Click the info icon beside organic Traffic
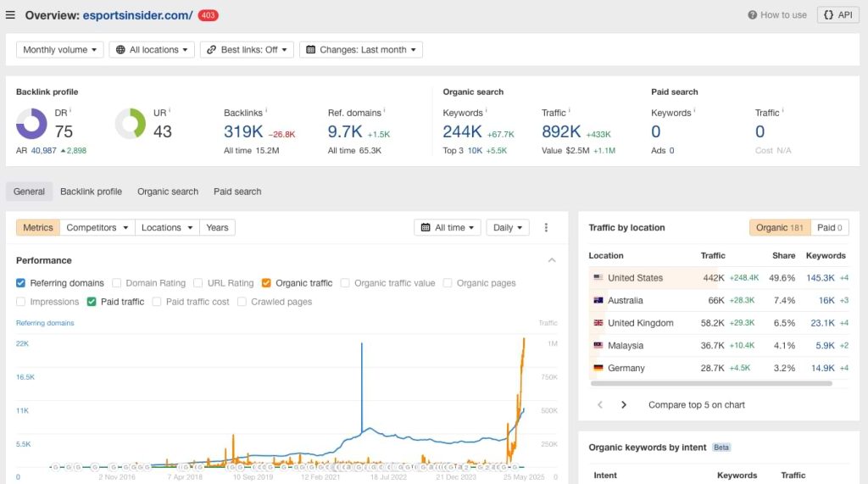Image resolution: width=868 pixels, height=484 pixels. [x=570, y=111]
